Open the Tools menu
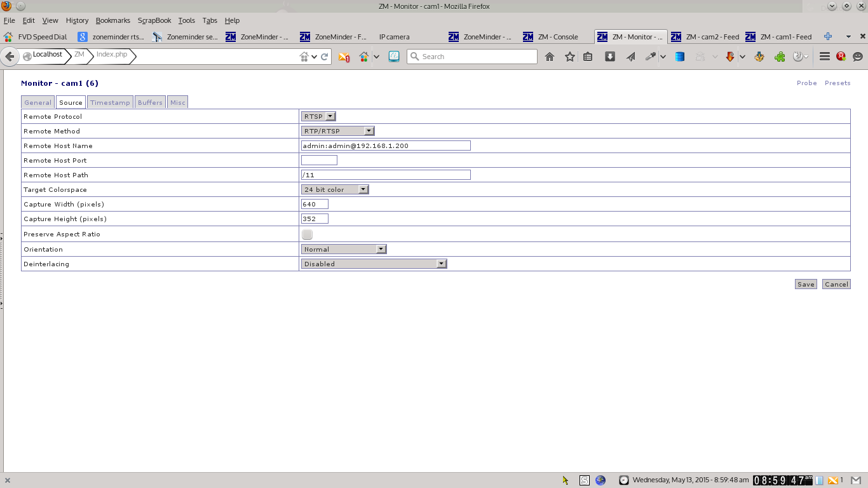The width and height of the screenshot is (868, 488). [x=187, y=20]
